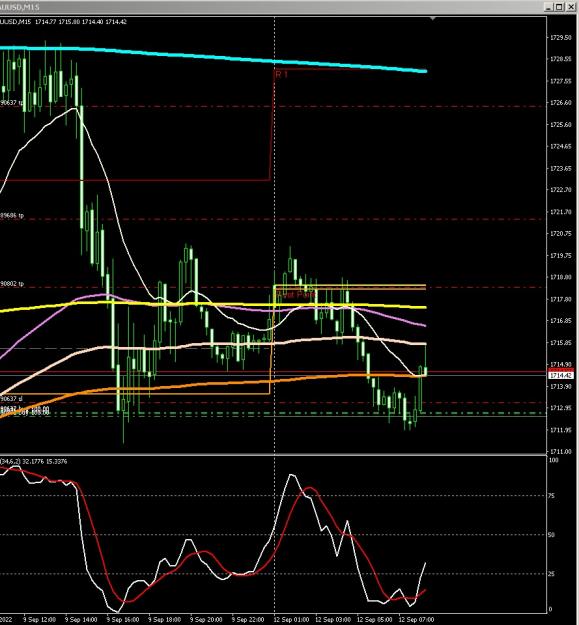Click the 90637 sl order label
579x625 pixels.
(x=11, y=399)
